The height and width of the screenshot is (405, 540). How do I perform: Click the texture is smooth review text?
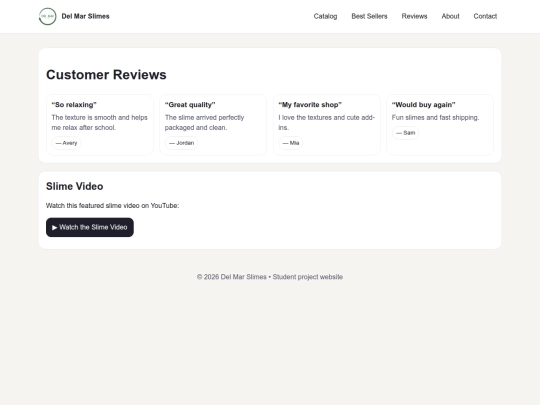pos(100,123)
